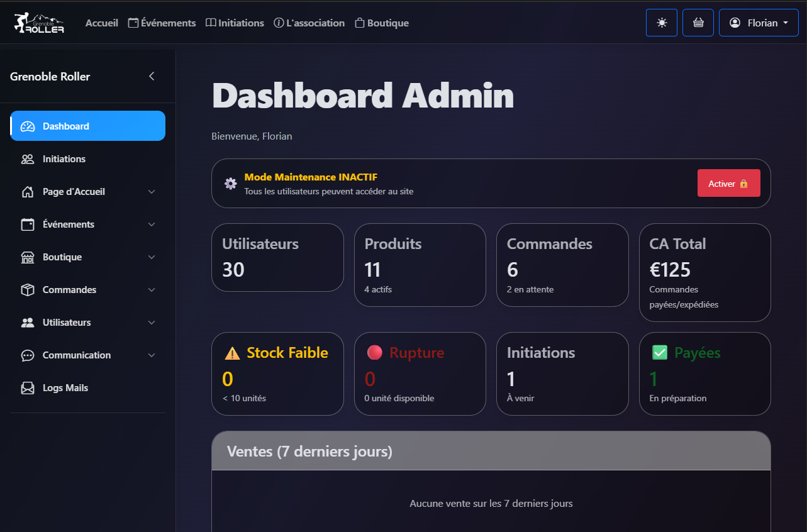Click the Utilisateurs stats card
Viewport: 807px width, 532px height.
click(x=277, y=257)
